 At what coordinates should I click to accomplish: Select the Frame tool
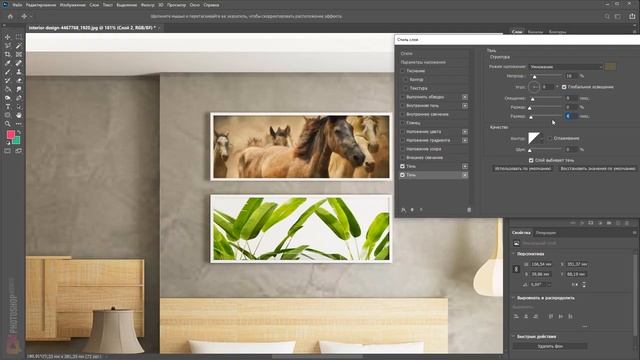[19, 54]
